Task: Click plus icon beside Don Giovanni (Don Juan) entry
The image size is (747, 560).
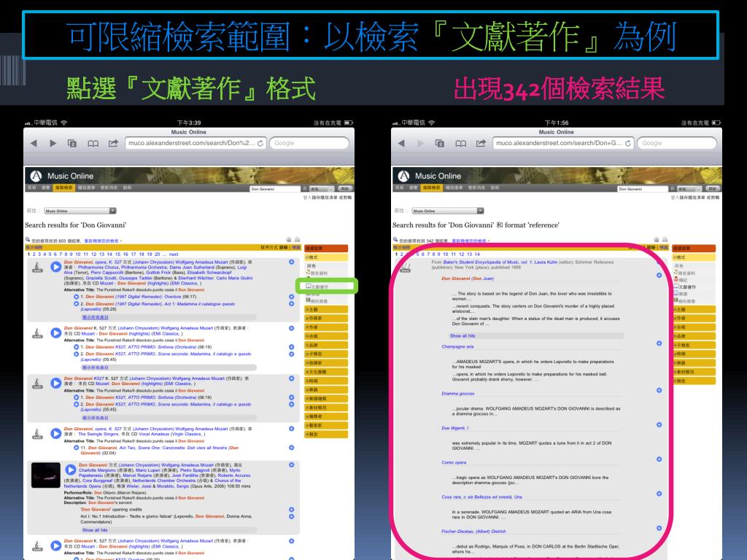Action: (659, 275)
